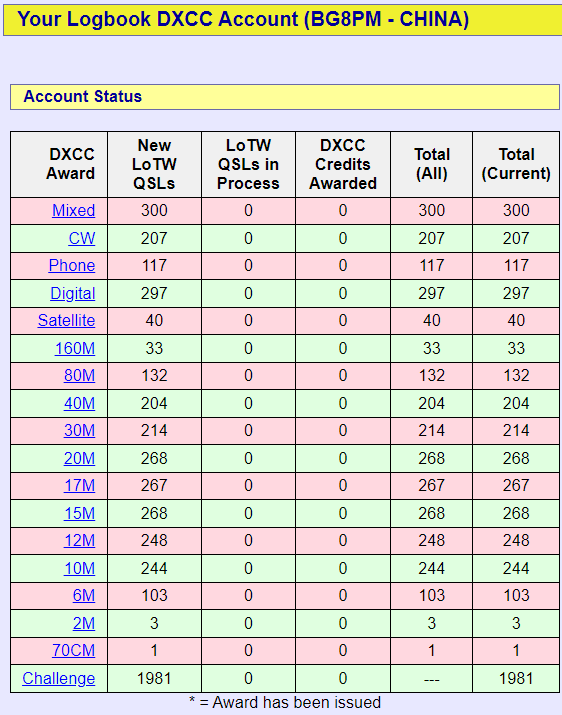Open the 40M band link
The width and height of the screenshot is (562, 715).
click(x=79, y=404)
